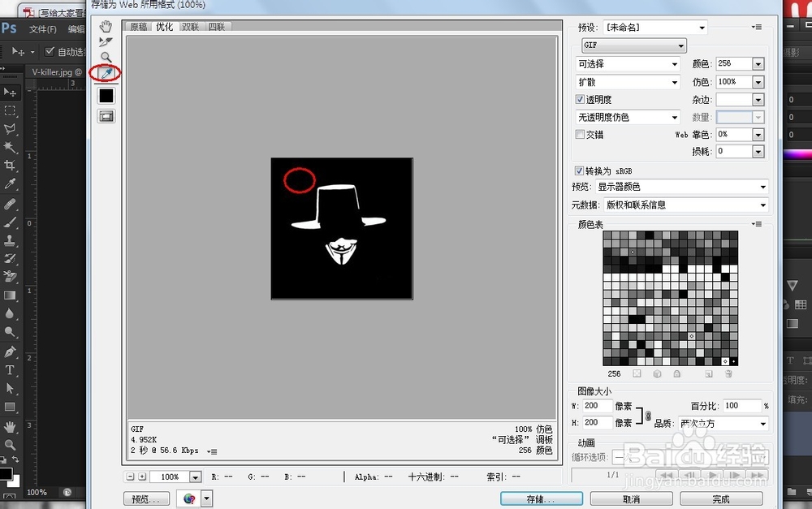Click the 完成 done button
This screenshot has height=509, width=812.
click(721, 499)
